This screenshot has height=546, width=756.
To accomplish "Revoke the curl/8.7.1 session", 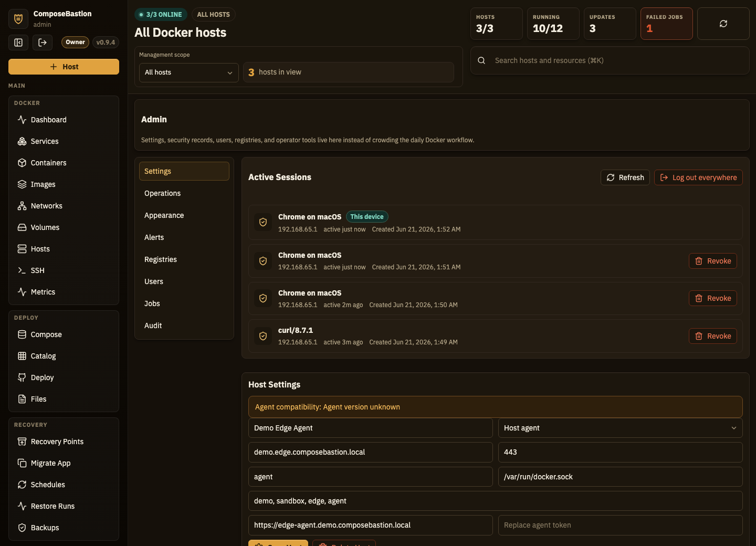I will 713,336.
